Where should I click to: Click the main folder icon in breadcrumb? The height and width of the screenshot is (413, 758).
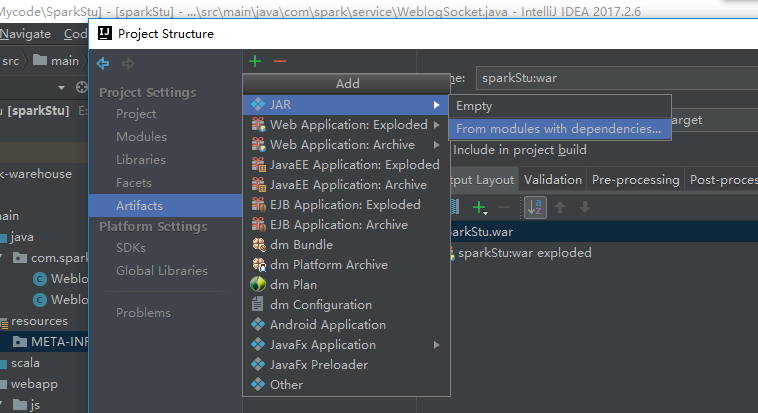pos(40,60)
